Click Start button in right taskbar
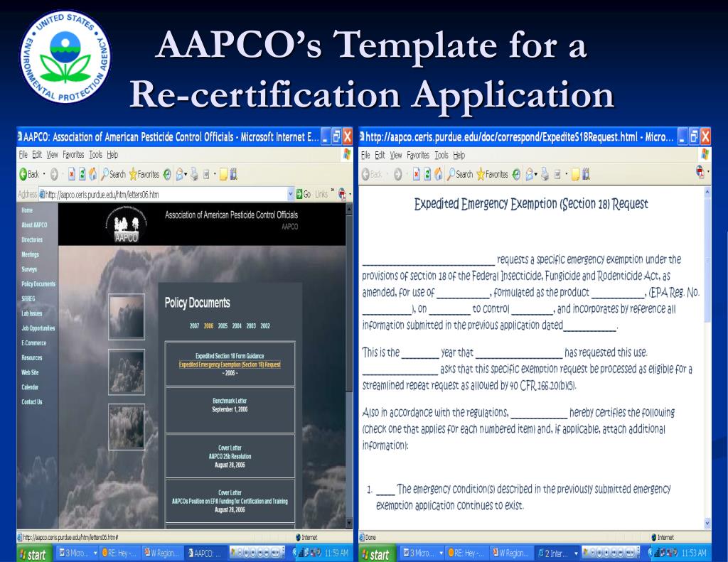 [377, 553]
